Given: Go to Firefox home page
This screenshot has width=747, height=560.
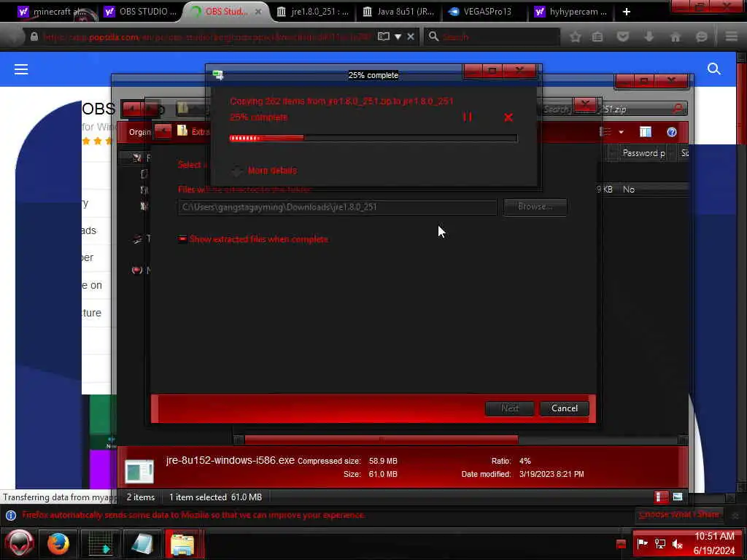Looking at the screenshot, I should (676, 36).
